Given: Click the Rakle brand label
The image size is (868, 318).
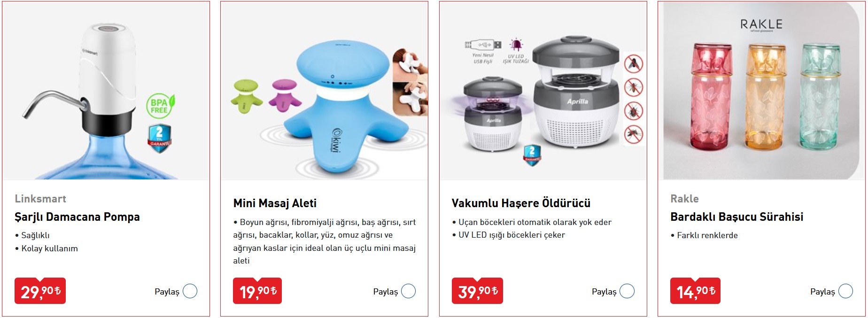Looking at the screenshot, I should [684, 199].
